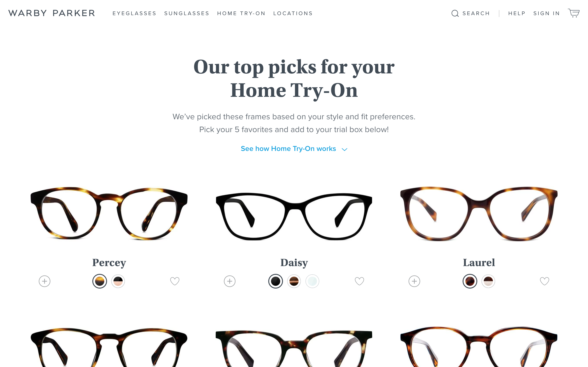Click the Sign In link

pos(546,13)
